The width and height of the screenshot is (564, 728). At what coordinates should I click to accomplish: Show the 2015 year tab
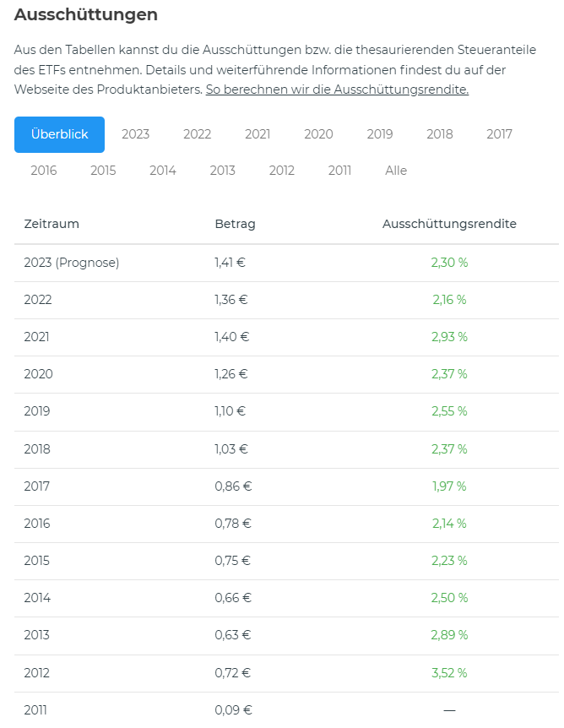pyautogui.click(x=103, y=171)
